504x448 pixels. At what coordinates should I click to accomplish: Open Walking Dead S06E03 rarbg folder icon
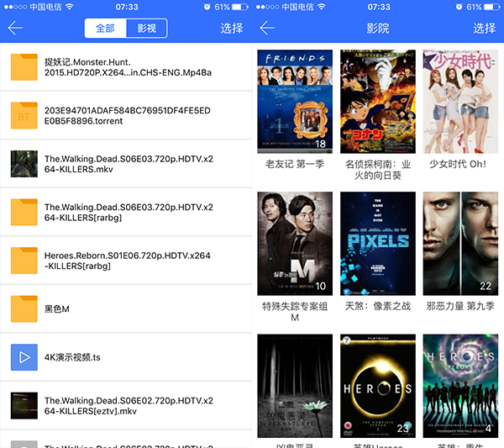[x=24, y=213]
